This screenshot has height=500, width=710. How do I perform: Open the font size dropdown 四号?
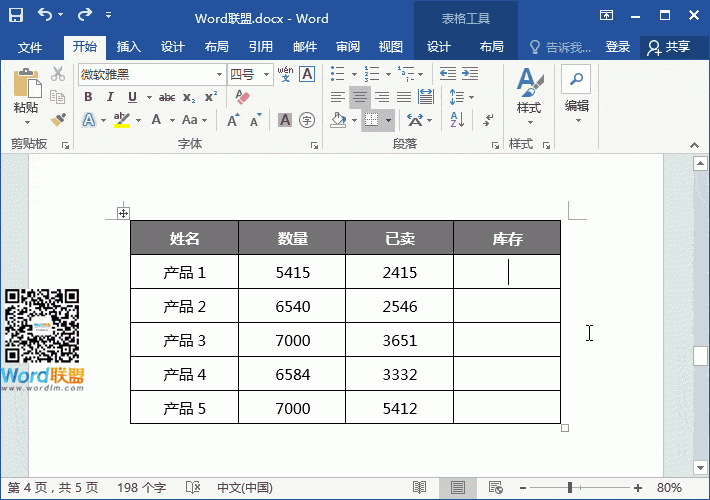266,74
